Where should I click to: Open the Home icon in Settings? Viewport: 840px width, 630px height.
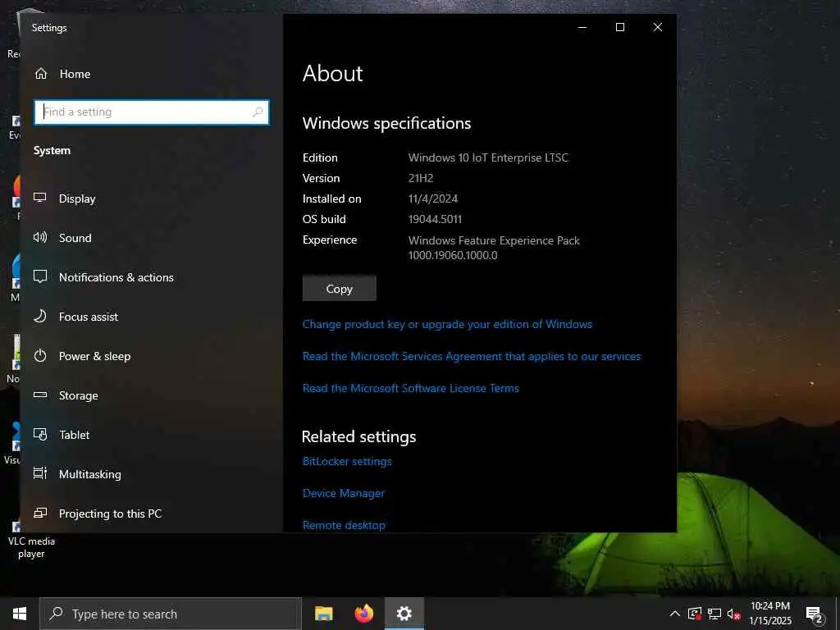click(41, 74)
